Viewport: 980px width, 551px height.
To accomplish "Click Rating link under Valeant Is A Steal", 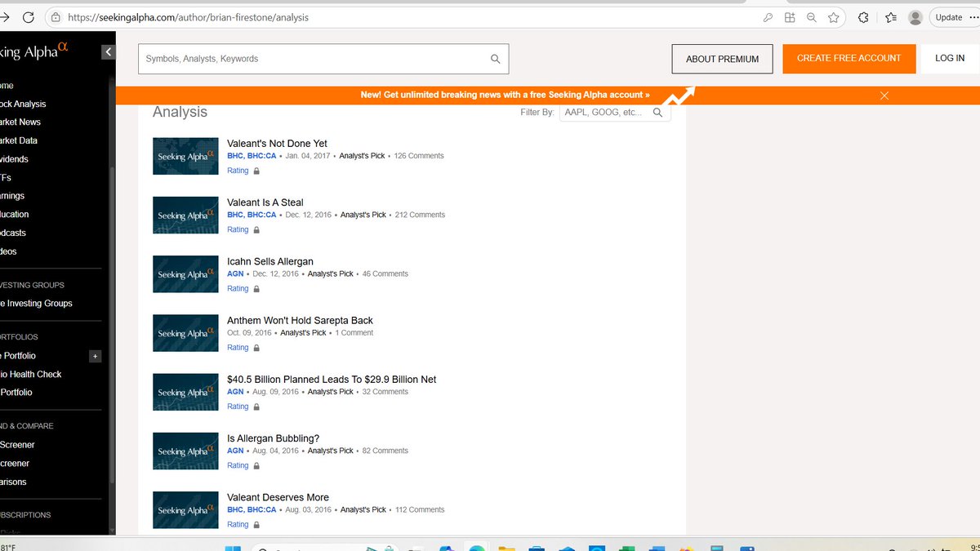I will (238, 230).
